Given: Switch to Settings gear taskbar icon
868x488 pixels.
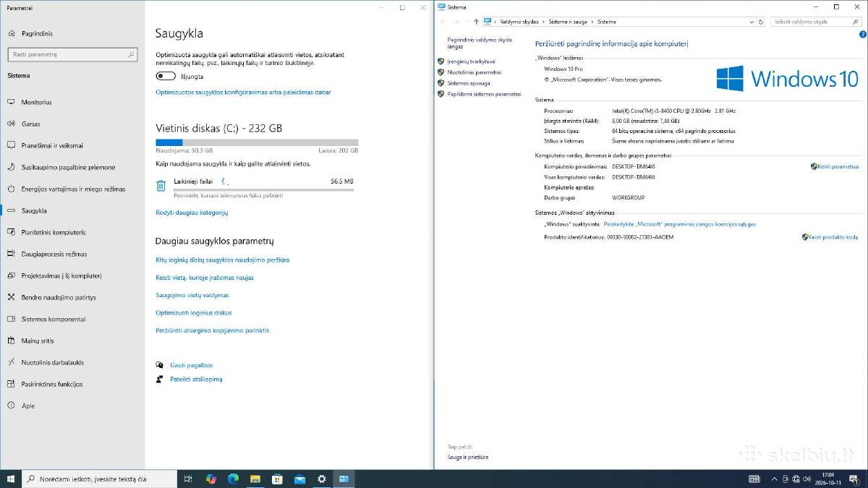Looking at the screenshot, I should 322,479.
